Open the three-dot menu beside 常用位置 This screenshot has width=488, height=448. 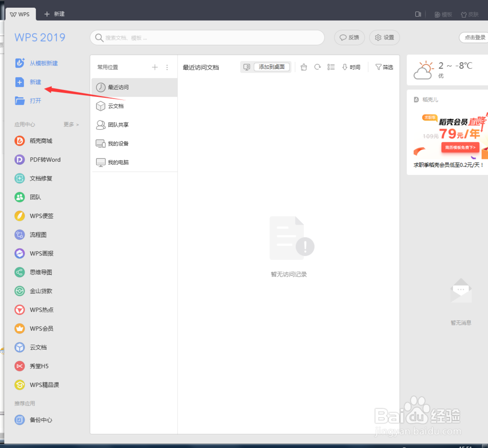point(167,67)
